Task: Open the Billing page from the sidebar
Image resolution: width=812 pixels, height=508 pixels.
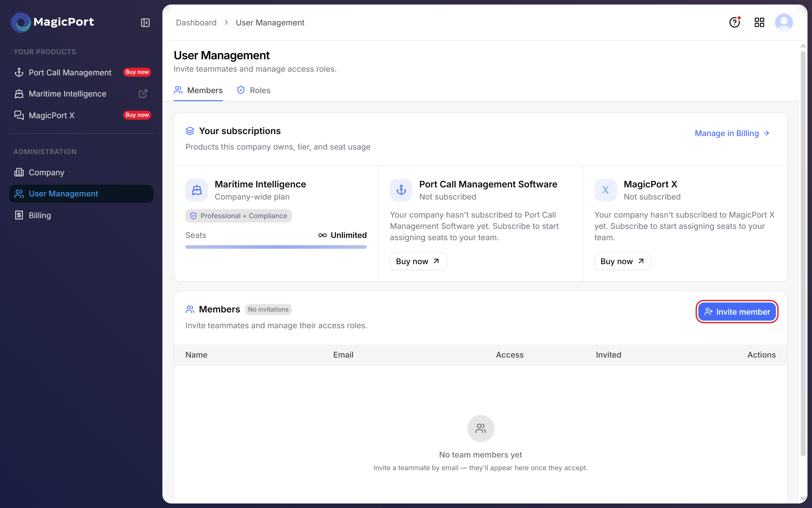Action: coord(81,215)
